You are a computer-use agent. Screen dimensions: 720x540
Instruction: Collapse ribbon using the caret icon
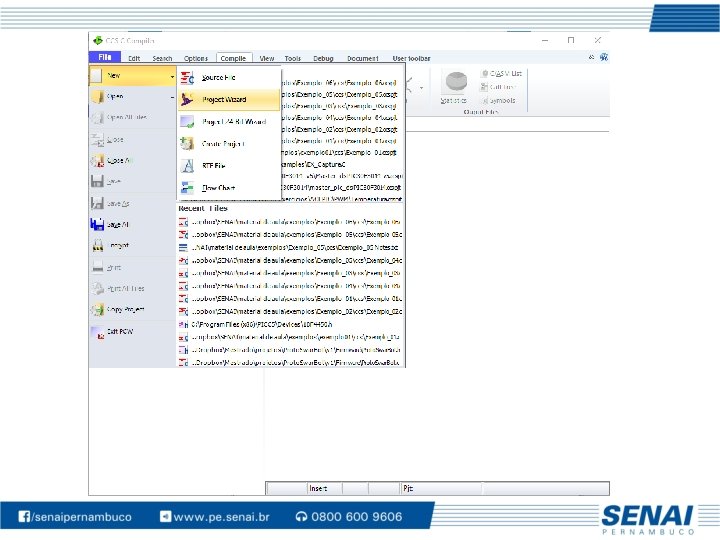pyautogui.click(x=591, y=57)
